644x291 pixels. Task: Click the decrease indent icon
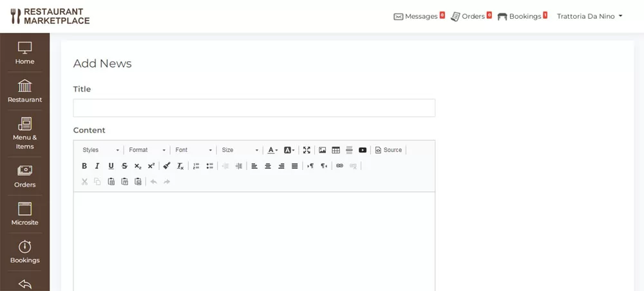click(225, 166)
